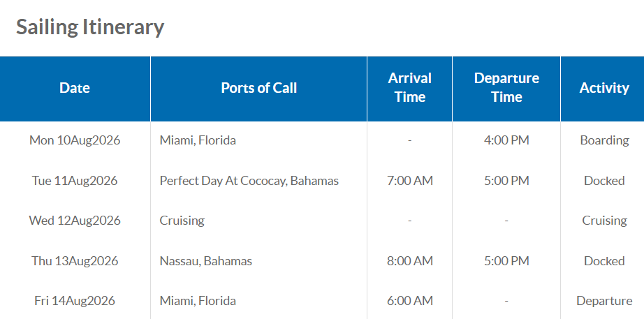Image resolution: width=644 pixels, height=319 pixels.
Task: Click Perfect Day At Cococay, Bahamas
Action: coord(249,181)
